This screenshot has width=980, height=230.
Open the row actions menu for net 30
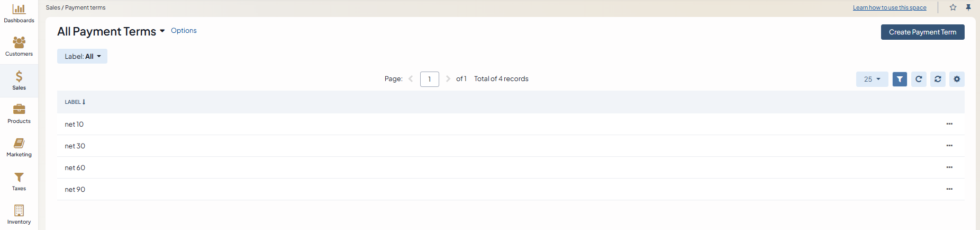click(949, 146)
